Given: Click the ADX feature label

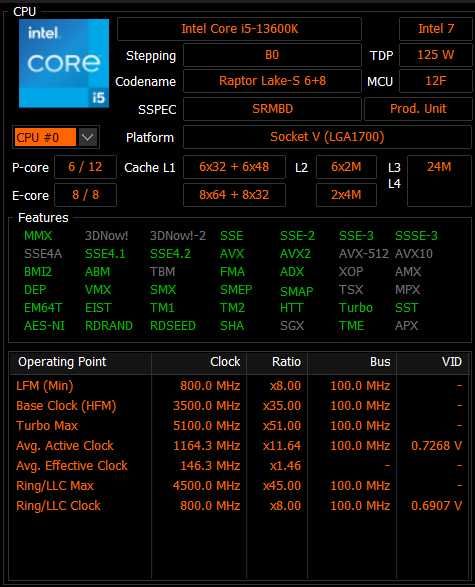Looking at the screenshot, I should pyautogui.click(x=292, y=272).
